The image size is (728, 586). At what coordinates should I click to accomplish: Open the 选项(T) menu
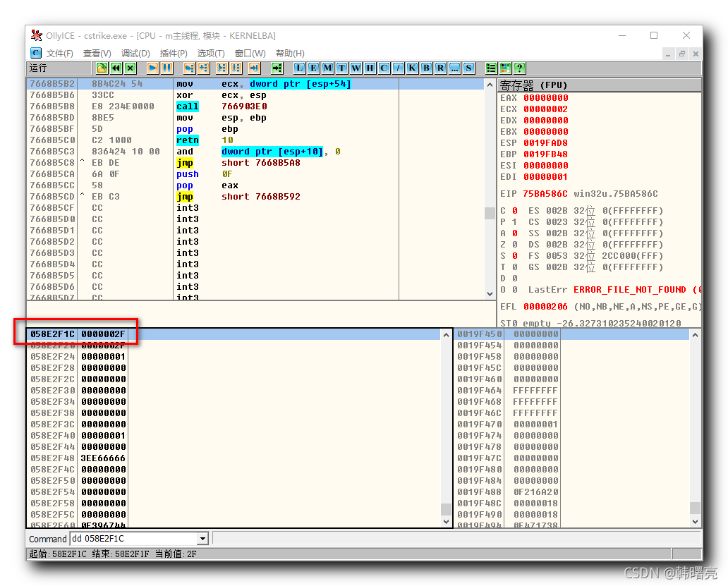[x=211, y=54]
